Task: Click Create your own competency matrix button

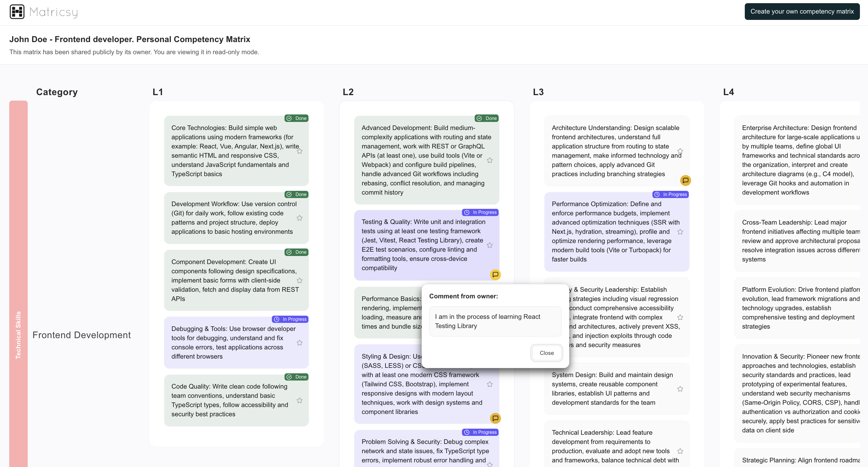Action: point(802,12)
